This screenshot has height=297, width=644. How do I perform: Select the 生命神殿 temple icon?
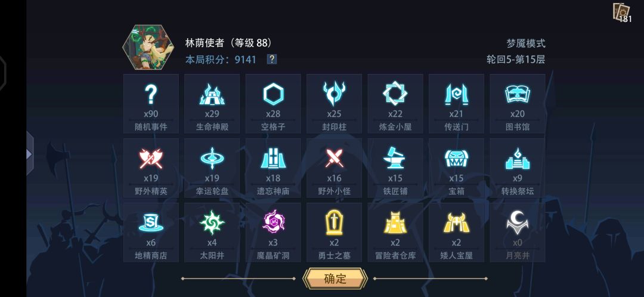pyautogui.click(x=212, y=94)
